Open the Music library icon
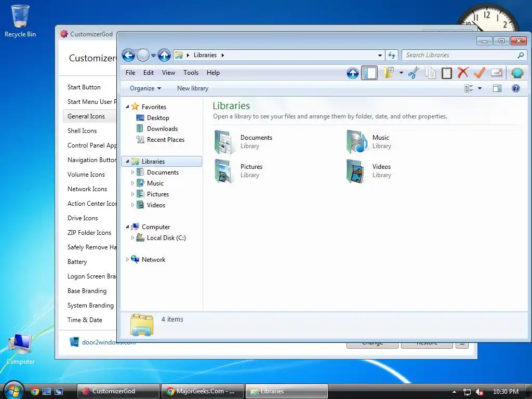Image resolution: width=532 pixels, height=399 pixels. [x=356, y=142]
